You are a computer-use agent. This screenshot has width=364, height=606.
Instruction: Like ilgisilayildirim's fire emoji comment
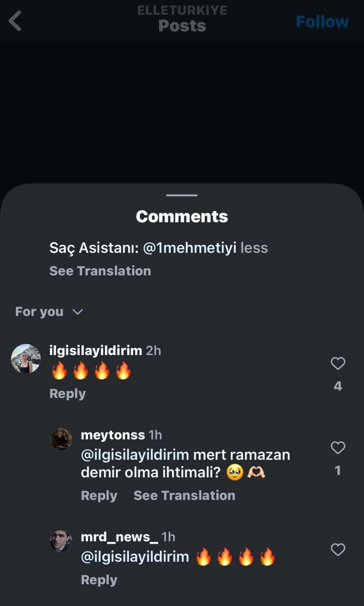coord(338,364)
